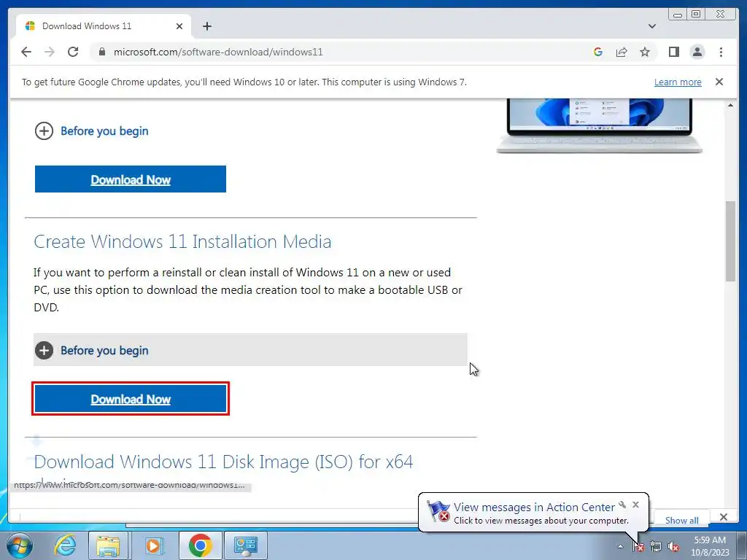Expand the first Before you begin section
Screen dimensions: 747x560
[91, 131]
